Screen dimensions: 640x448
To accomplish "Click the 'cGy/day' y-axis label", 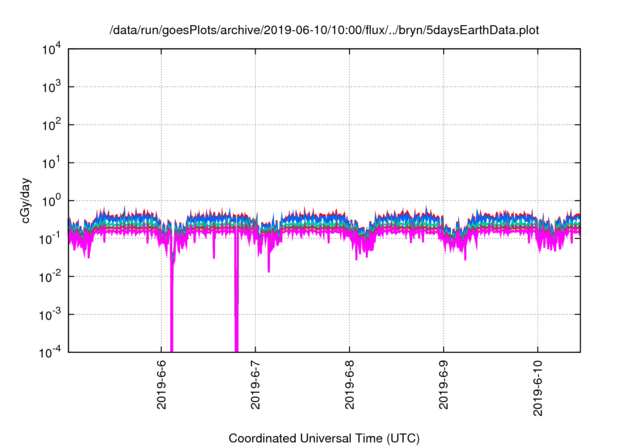I will (26, 200).
